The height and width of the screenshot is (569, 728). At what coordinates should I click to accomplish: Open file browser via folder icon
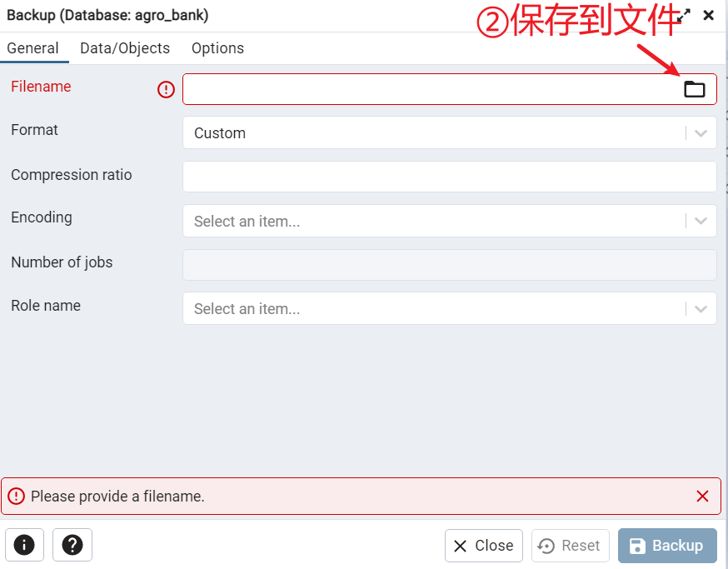click(x=694, y=89)
